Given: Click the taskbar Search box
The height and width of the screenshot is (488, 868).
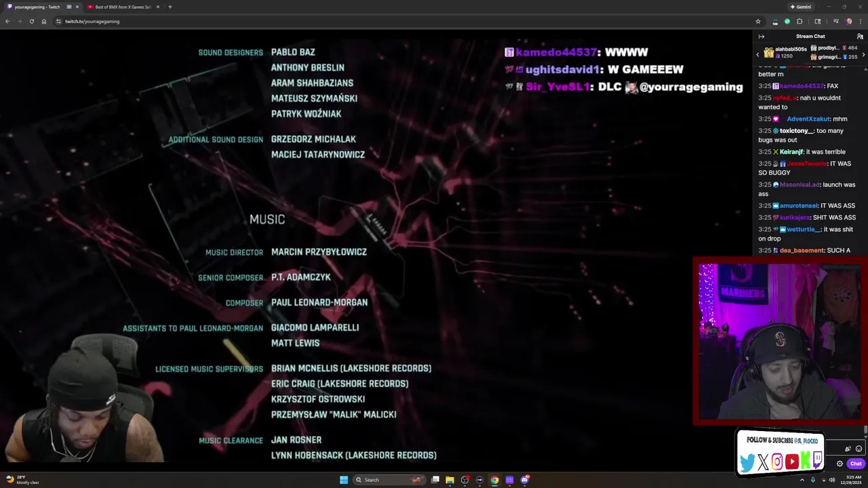Looking at the screenshot, I should [x=389, y=480].
